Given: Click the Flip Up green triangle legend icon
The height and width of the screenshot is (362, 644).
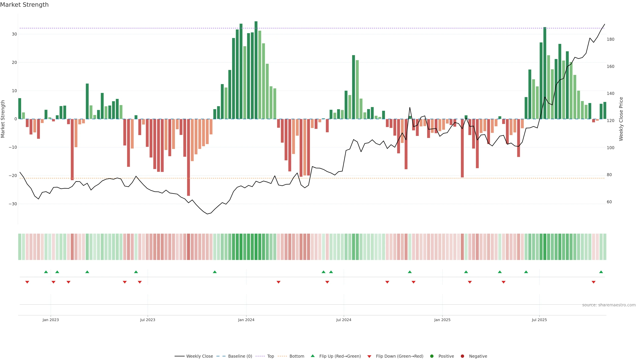Looking at the screenshot, I should click(x=312, y=356).
